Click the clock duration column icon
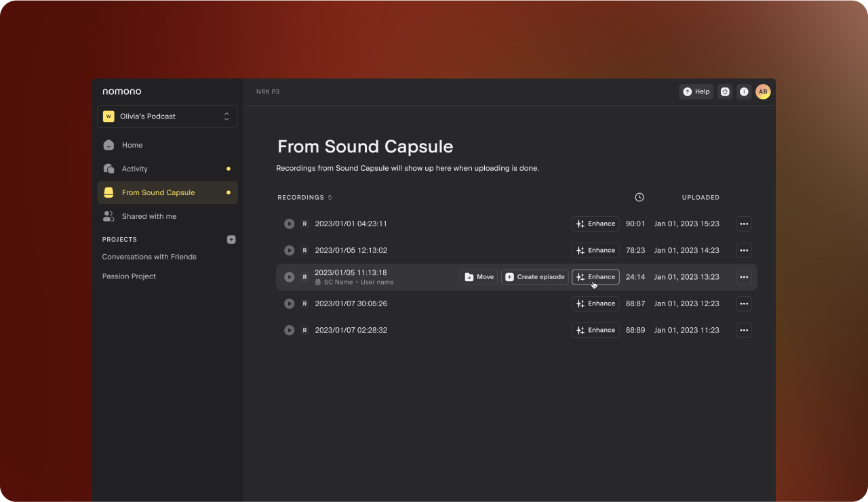Viewport: 868px width, 502px height. tap(639, 197)
